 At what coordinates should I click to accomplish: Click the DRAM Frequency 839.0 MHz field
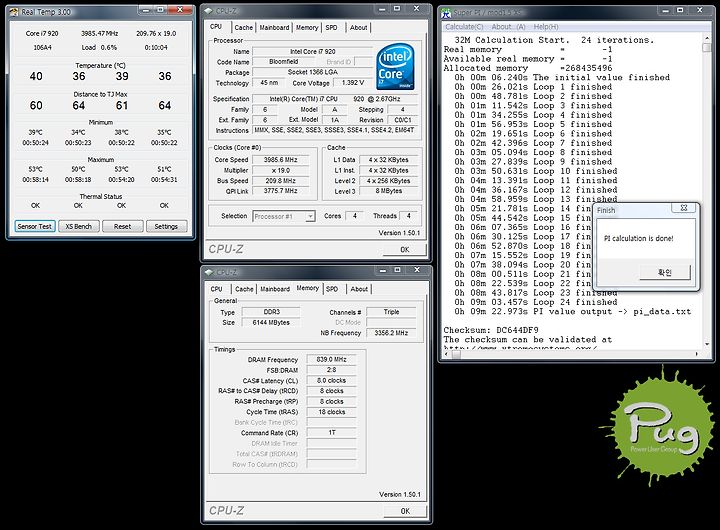[x=332, y=359]
